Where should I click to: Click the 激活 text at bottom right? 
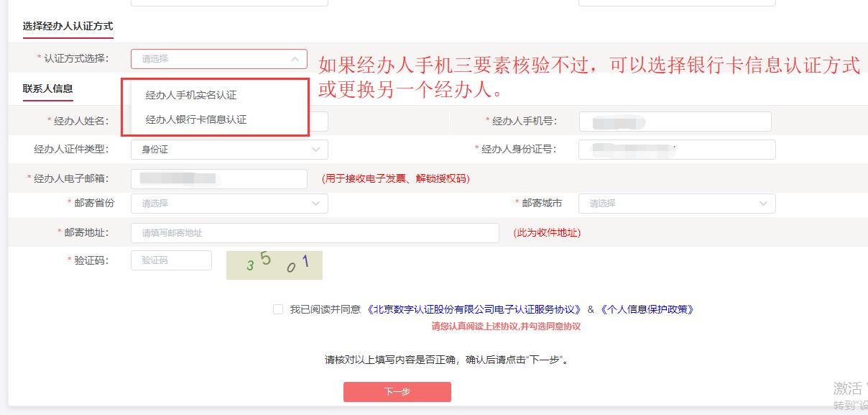[x=848, y=388]
